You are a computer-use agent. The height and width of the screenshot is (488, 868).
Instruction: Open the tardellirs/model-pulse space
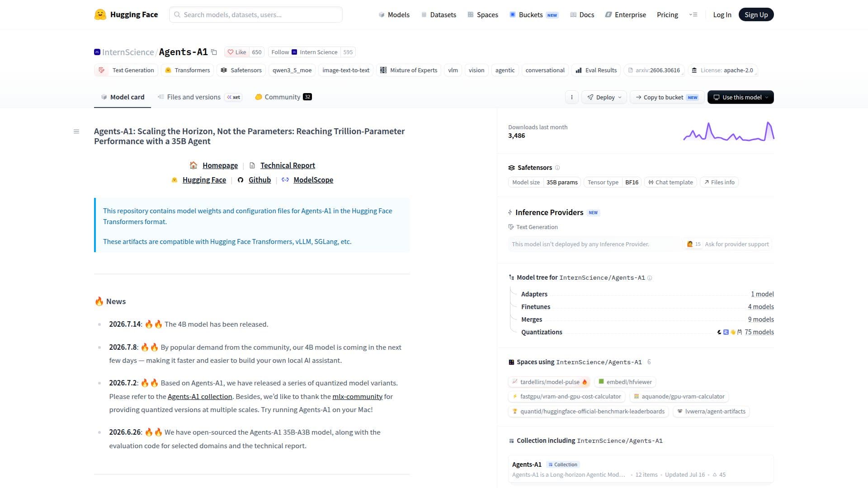pyautogui.click(x=549, y=382)
